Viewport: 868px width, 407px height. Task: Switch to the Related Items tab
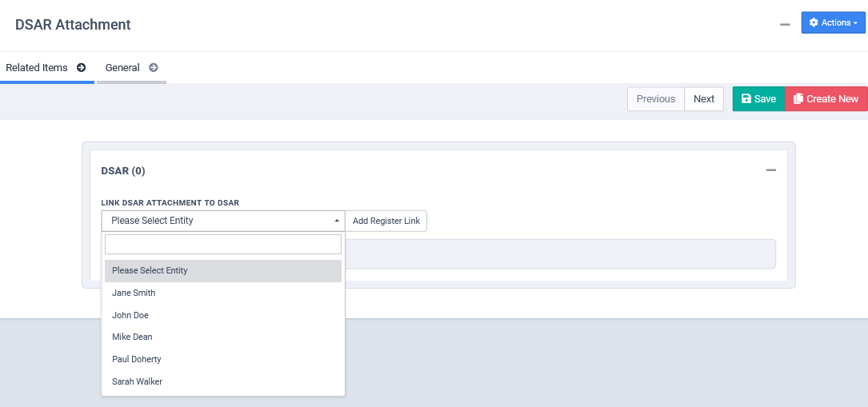(46, 68)
